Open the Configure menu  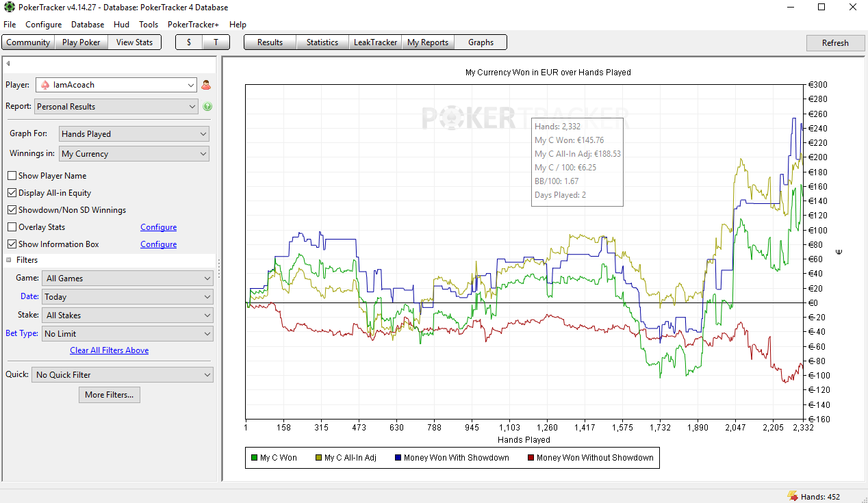pyautogui.click(x=44, y=25)
